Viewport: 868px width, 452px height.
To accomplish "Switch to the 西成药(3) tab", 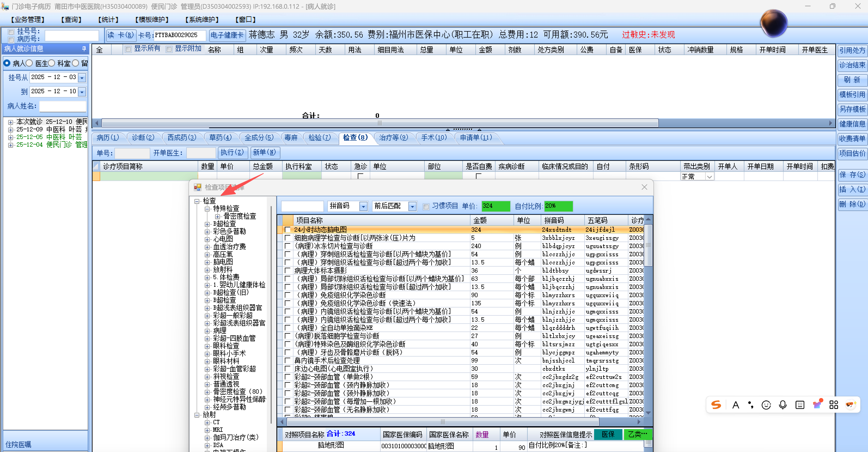I will pyautogui.click(x=182, y=138).
